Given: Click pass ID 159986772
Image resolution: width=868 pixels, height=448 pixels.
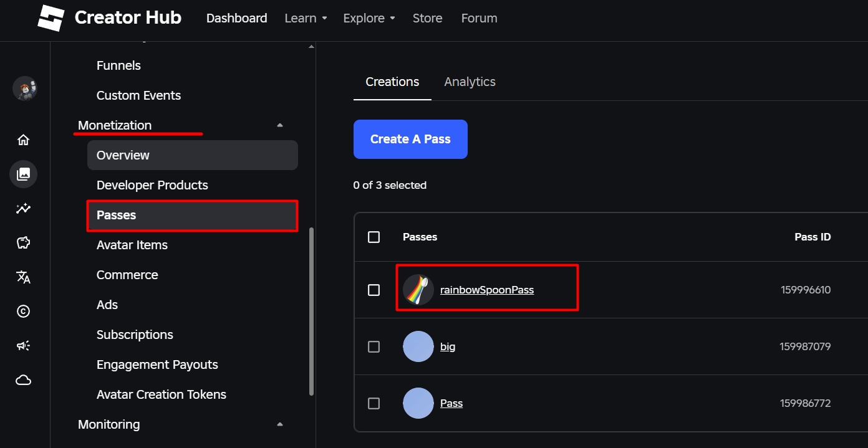Looking at the screenshot, I should tap(805, 403).
